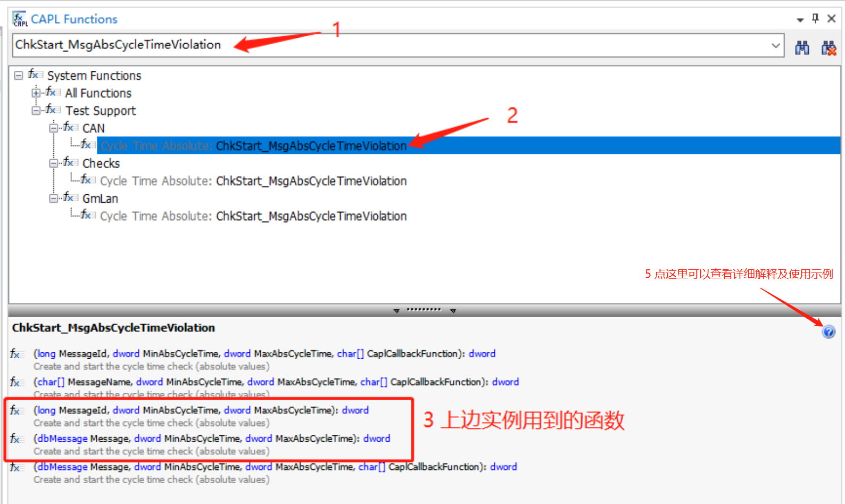Image resolution: width=845 pixels, height=504 pixels.
Task: Collapse the CAN node
Action: pos(53,128)
